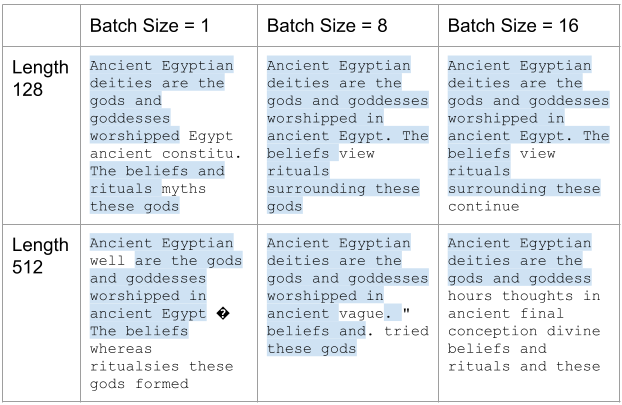Click highlighted 'surrounding these' in Batch 8 cell
Screen dimensions: 622x405
(x=343, y=189)
